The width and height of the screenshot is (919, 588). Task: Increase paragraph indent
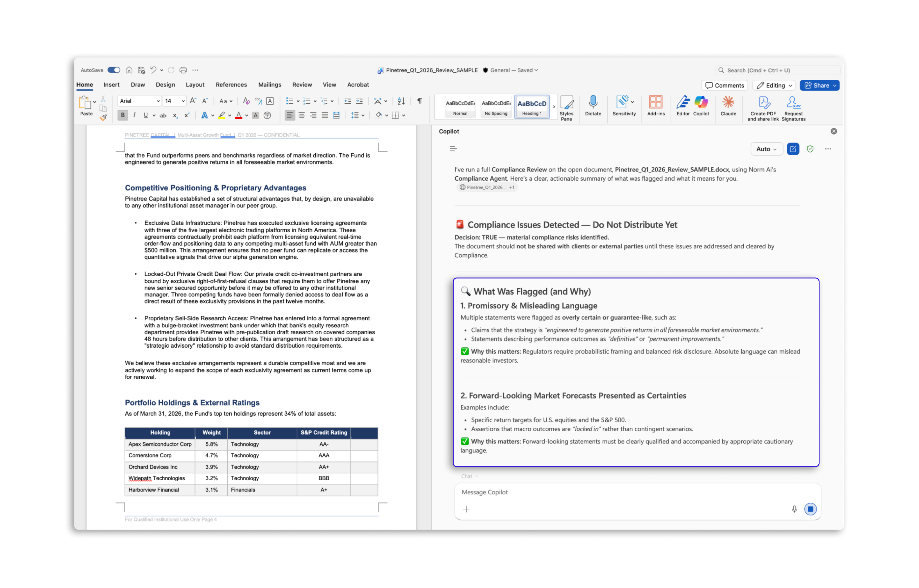(359, 101)
